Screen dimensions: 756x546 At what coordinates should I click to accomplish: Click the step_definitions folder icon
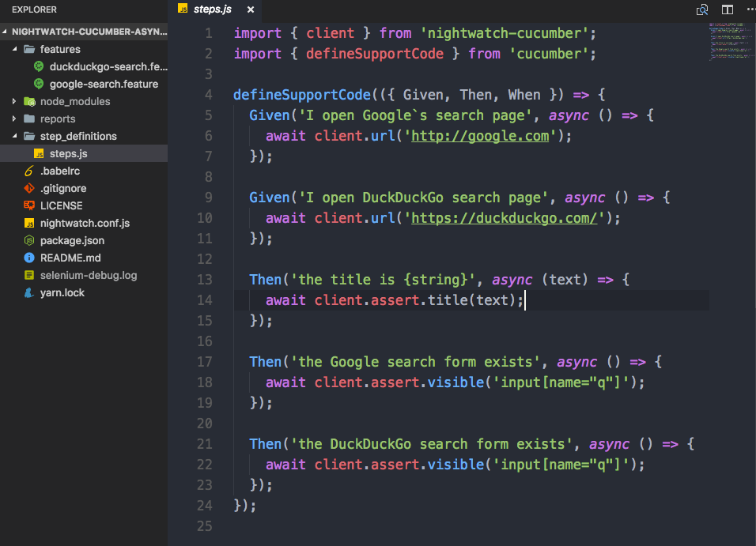coord(29,136)
